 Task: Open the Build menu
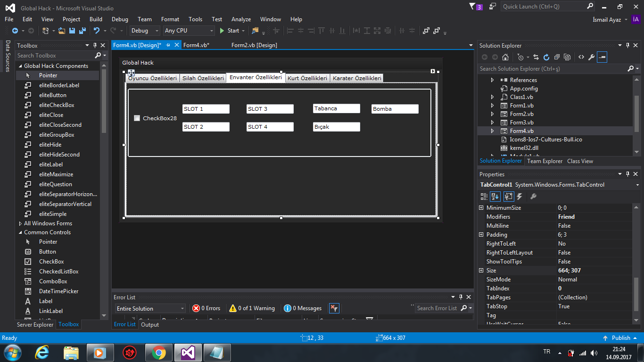[96, 19]
